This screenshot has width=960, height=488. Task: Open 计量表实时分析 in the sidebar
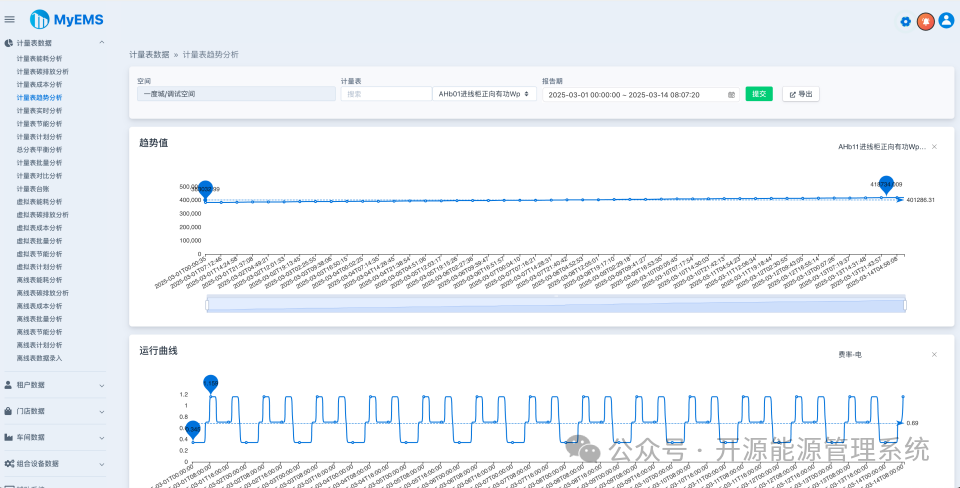pyautogui.click(x=39, y=111)
